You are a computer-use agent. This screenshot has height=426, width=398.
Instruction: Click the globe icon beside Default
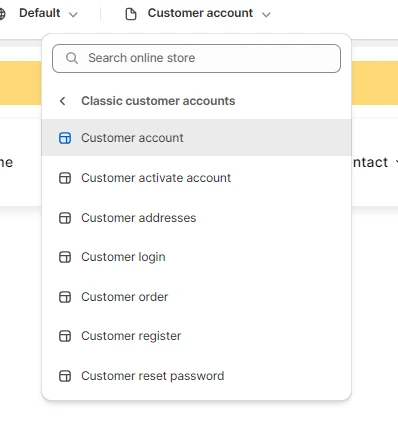[x=2, y=14]
